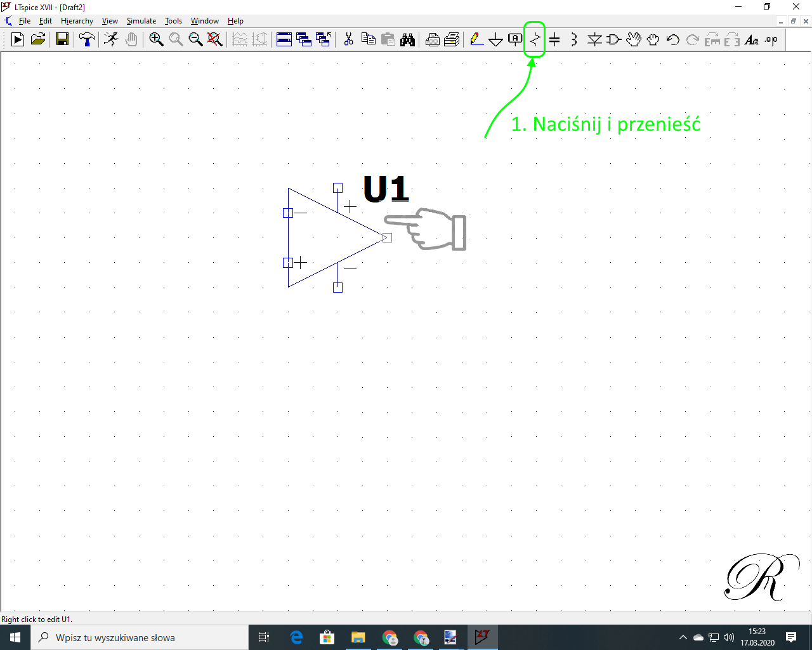Open the View menu
The height and width of the screenshot is (650, 812).
pyautogui.click(x=110, y=21)
